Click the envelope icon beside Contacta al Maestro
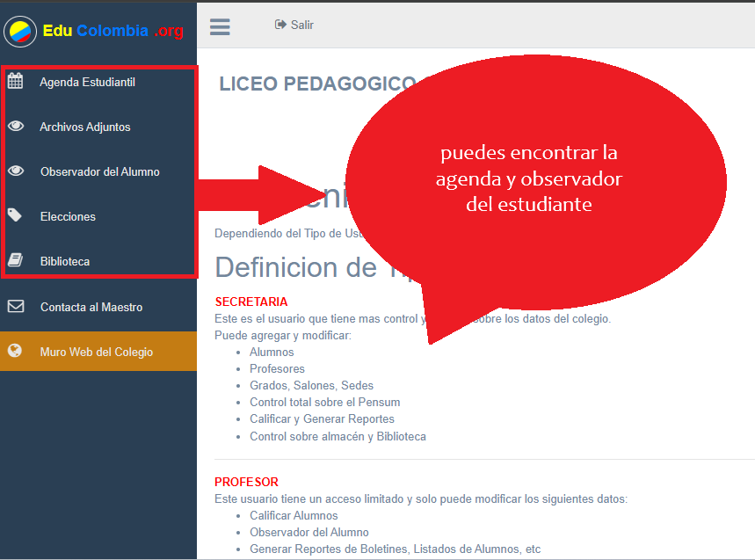Screen dimensions: 755x560 [x=15, y=307]
